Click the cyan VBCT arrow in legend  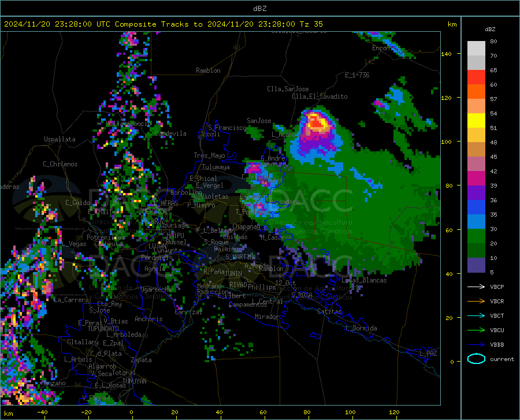coord(476,315)
